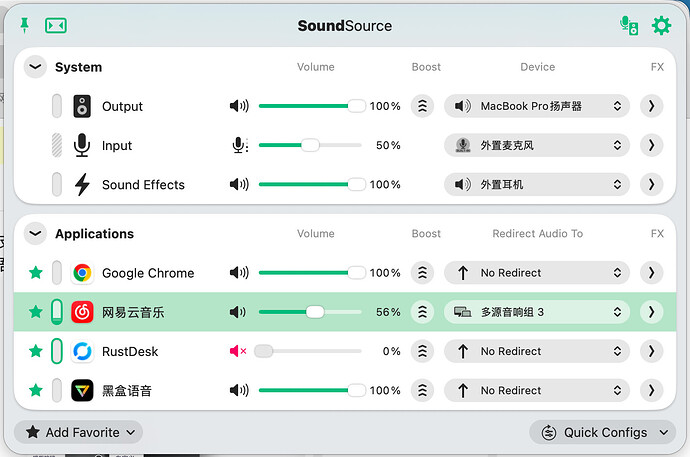
Task: Open Google Chrome's No Redirect dropdown
Action: 537,273
